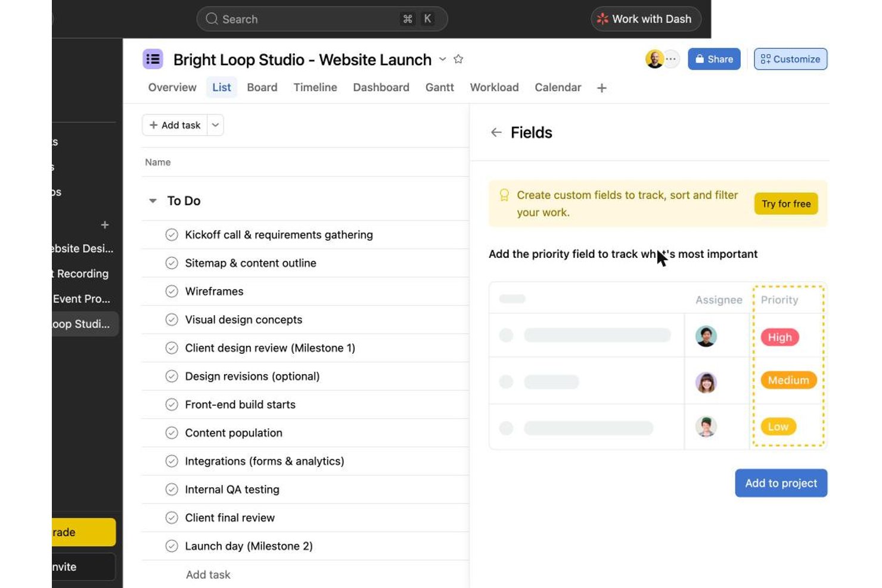Mark Sitemap & content outline complete
This screenshot has height=588, width=882.
[172, 263]
